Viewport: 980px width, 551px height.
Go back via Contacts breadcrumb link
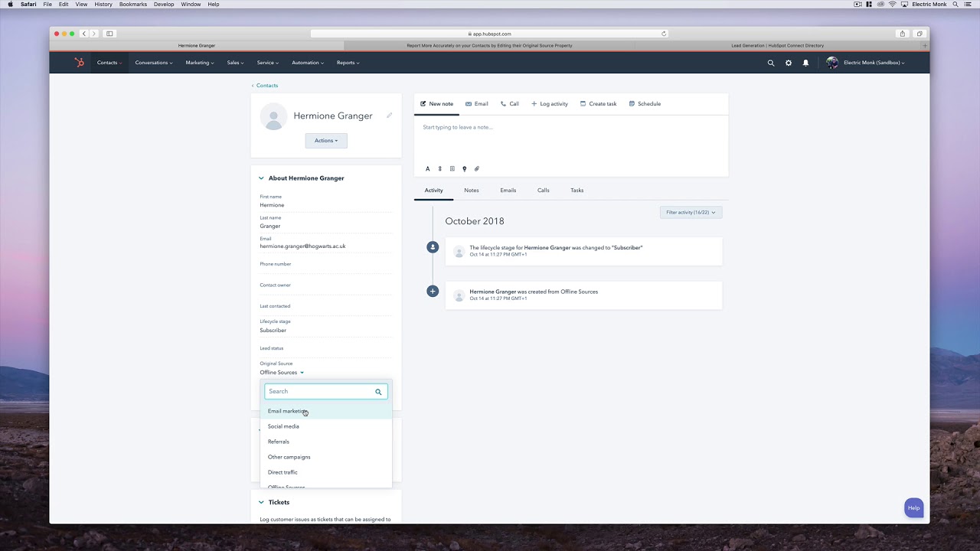click(265, 86)
